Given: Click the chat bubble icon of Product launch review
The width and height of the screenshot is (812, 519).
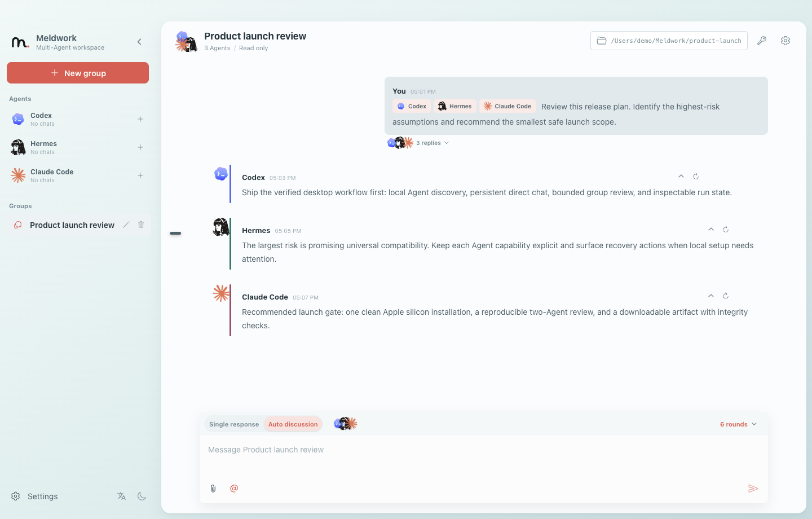Looking at the screenshot, I should pyautogui.click(x=18, y=225).
